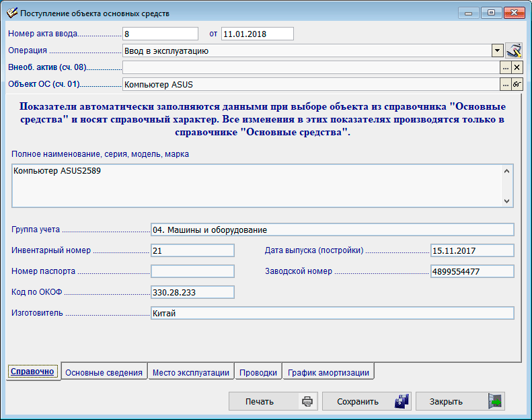The height and width of the screenshot is (420, 532).
Task: Click the Инвентарный номер field
Action: click(x=192, y=250)
